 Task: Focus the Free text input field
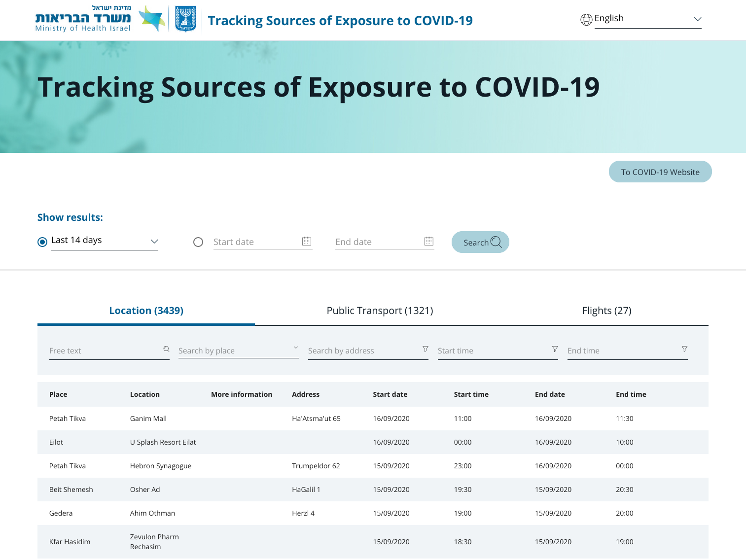coord(105,350)
